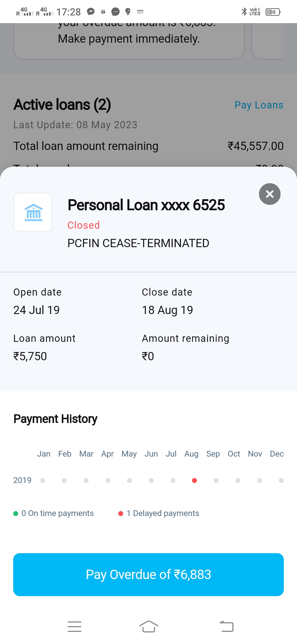Tap the bank building loan icon
The image size is (297, 644).
pos(33,212)
